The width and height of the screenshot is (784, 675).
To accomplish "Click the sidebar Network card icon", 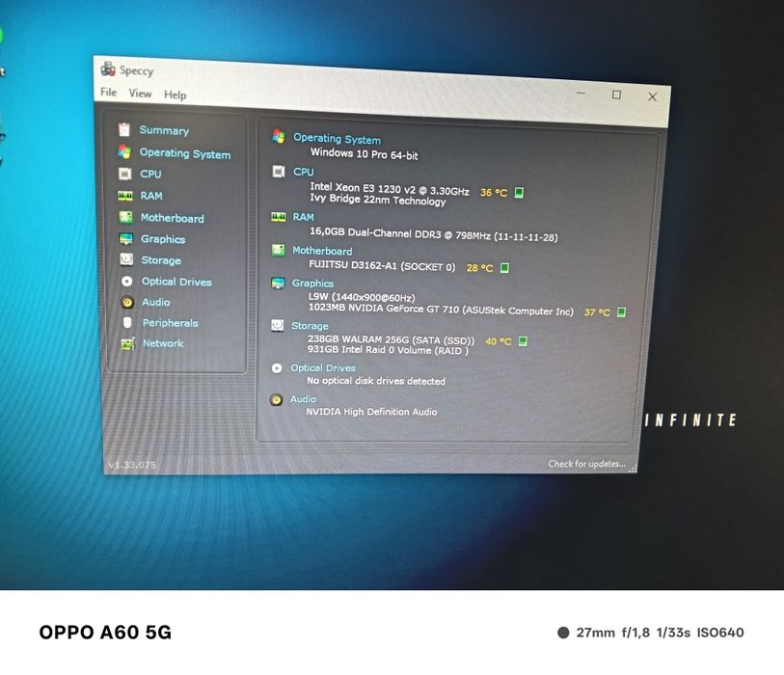I will point(127,344).
